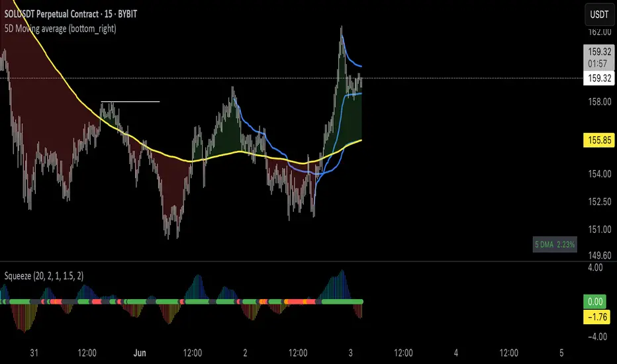
Task: Click the yellow 155.85 price label
Action: [x=599, y=140]
